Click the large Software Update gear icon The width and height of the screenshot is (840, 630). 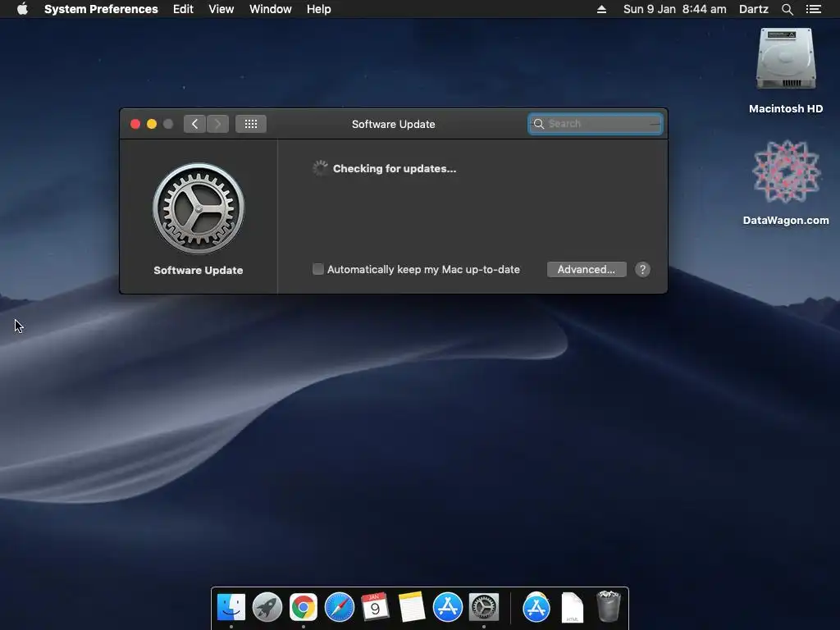click(x=199, y=208)
